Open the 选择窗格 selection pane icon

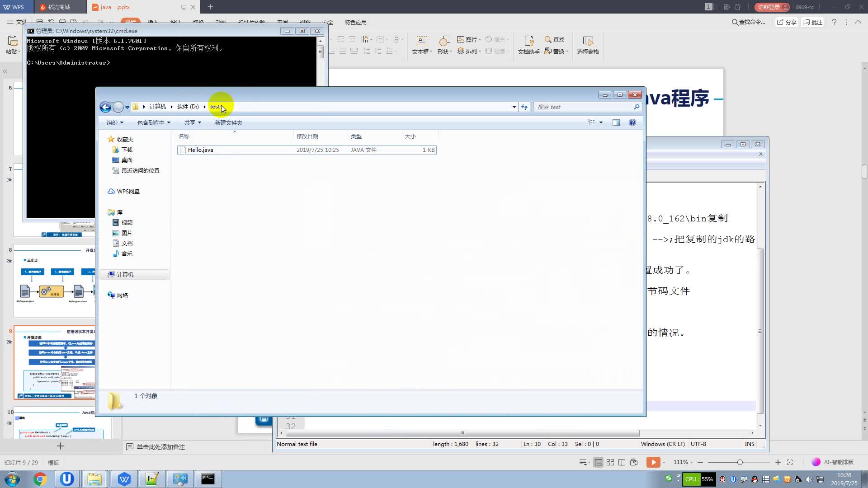click(x=588, y=45)
